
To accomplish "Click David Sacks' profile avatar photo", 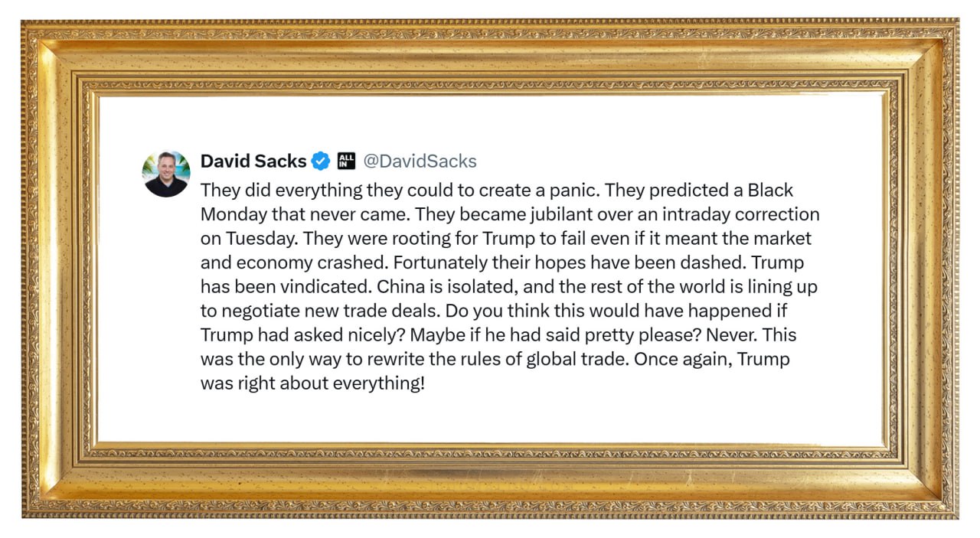I will 166,174.
